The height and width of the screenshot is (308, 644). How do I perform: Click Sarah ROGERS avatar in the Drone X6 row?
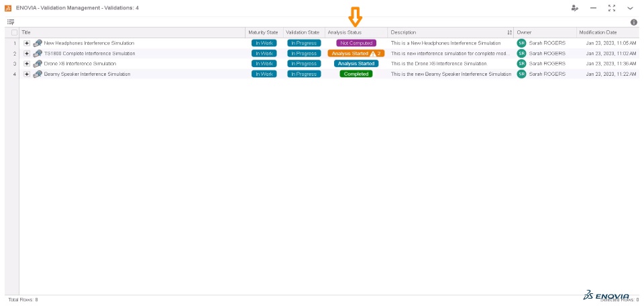point(521,64)
